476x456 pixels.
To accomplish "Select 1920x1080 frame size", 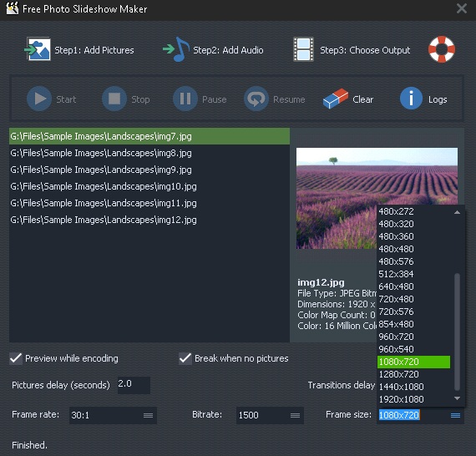I will click(x=413, y=399).
